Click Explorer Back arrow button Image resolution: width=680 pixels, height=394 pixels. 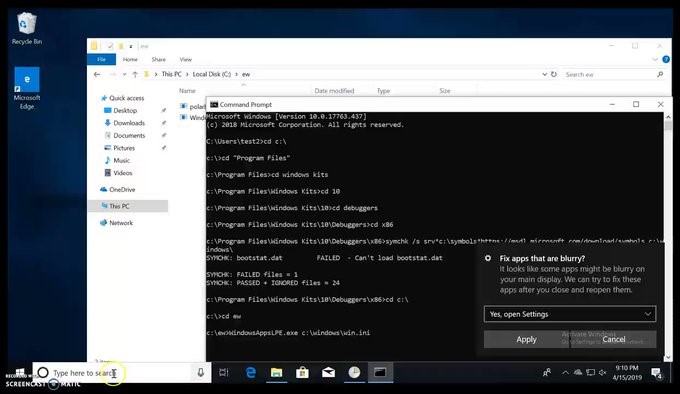click(x=97, y=75)
